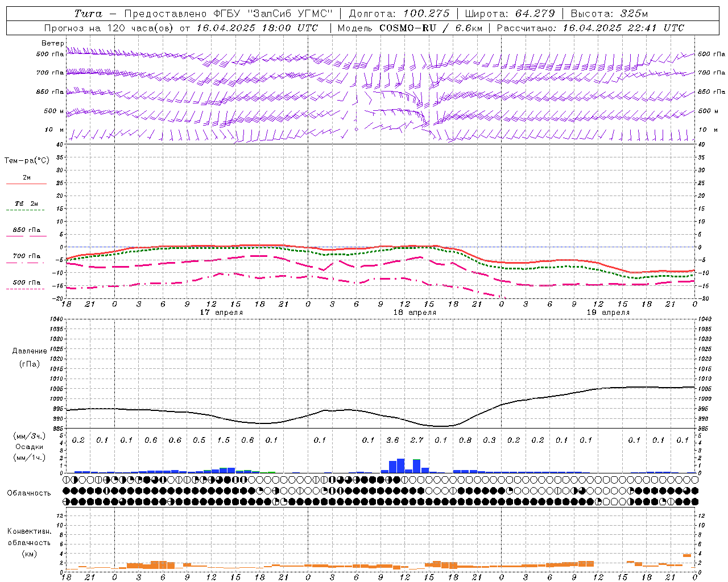Click the 'Тем-ра(°C)' temperature axis title
Screen dimensions: 728x582
[x=27, y=161]
